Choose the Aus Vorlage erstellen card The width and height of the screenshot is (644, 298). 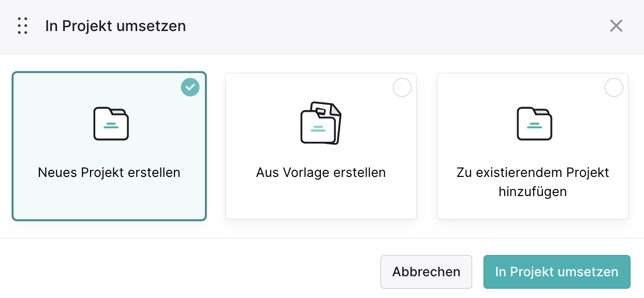321,146
